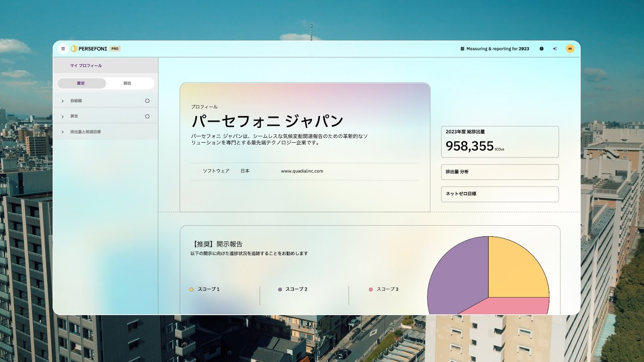Click the 【推奨】開示報告 heading
Screen dimensions: 644x362
[217, 244]
